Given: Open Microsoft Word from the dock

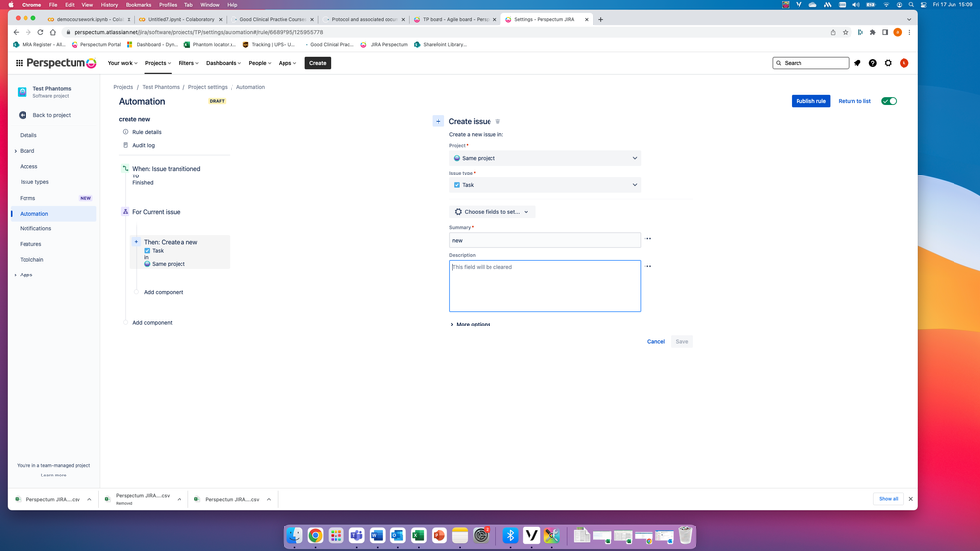Looking at the screenshot, I should tap(377, 535).
